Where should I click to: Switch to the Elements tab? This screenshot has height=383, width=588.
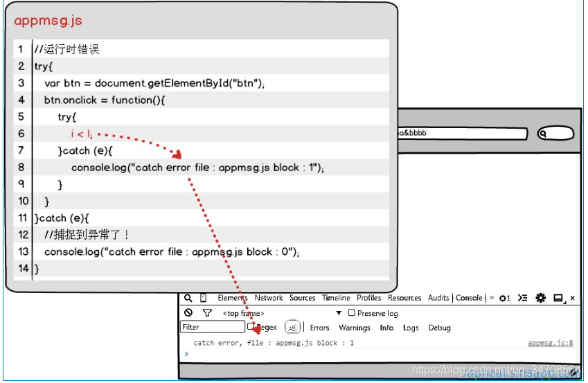click(233, 298)
